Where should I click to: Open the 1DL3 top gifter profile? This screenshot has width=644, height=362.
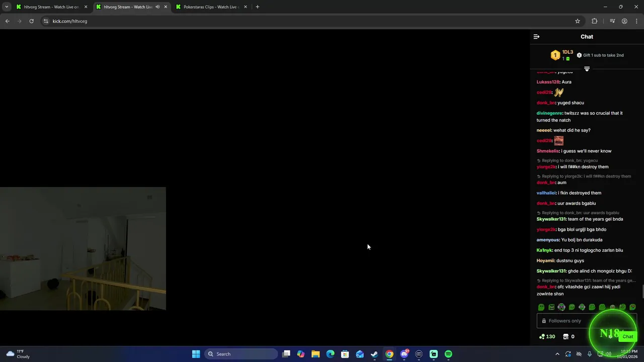pos(568,52)
